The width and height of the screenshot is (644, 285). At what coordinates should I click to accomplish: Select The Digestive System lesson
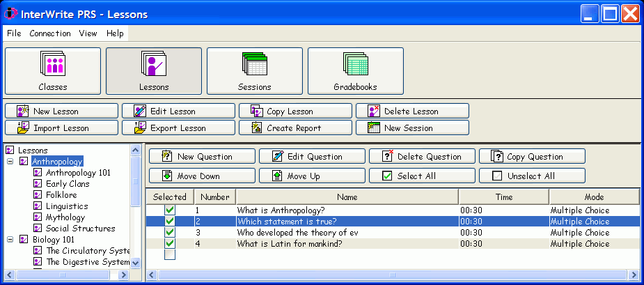point(88,261)
